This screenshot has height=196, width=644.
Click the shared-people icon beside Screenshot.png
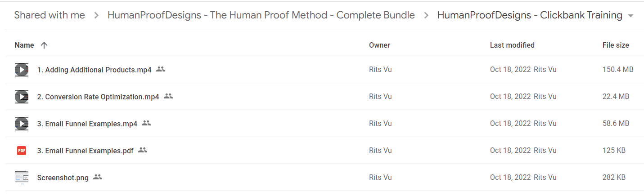click(98, 177)
